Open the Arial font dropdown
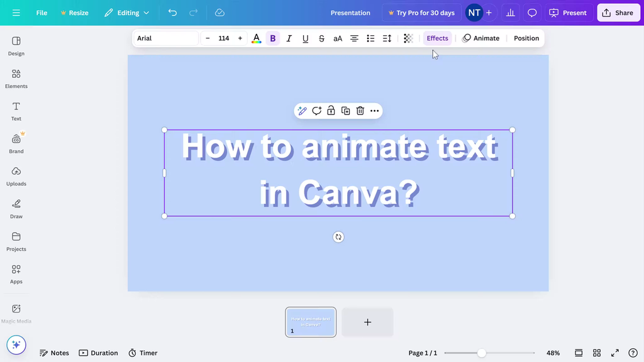Viewport: 644px width, 362px height. (166, 38)
